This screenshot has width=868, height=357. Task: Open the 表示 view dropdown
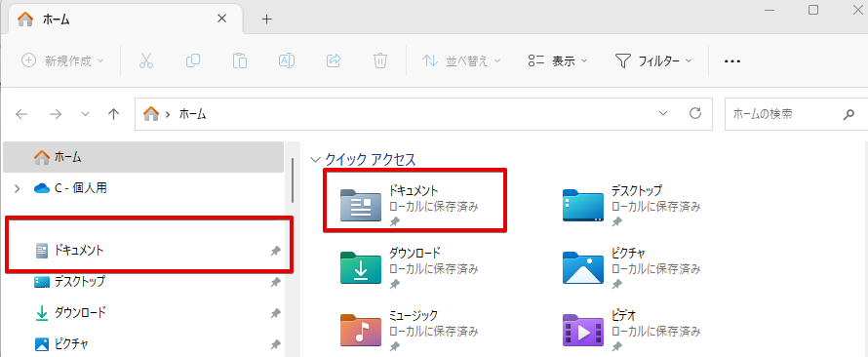[x=558, y=60]
